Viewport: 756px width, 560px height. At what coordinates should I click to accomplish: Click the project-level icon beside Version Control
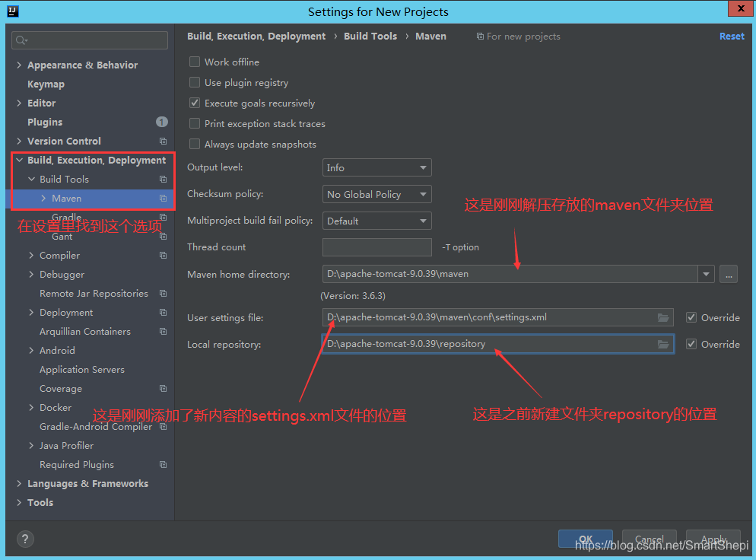tap(163, 142)
